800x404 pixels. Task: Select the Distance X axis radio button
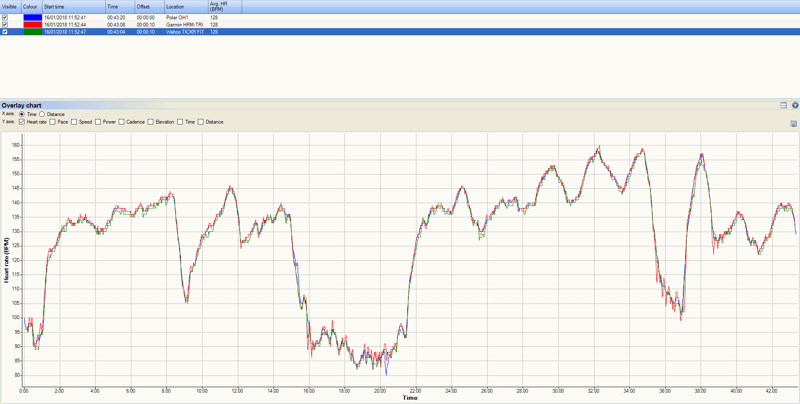(x=42, y=114)
